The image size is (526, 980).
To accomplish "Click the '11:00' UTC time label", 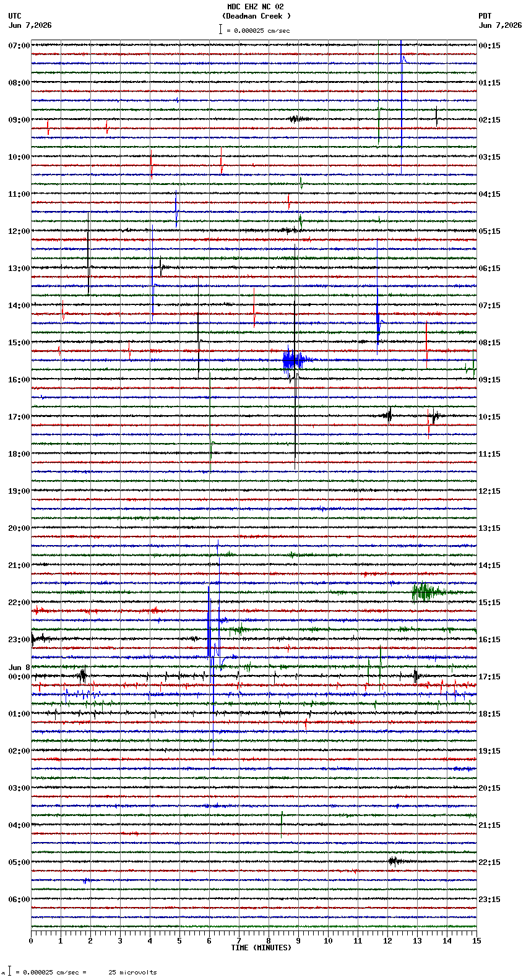I will [19, 194].
